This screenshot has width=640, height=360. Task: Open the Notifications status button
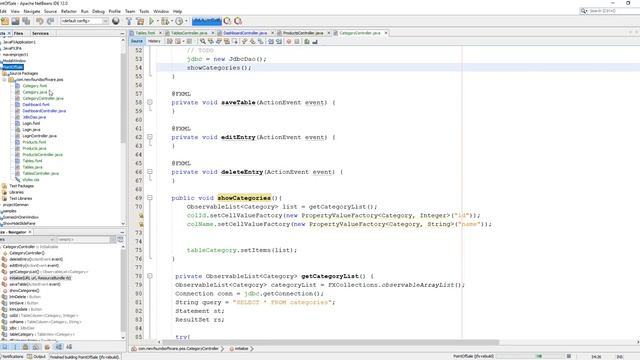(x=12, y=357)
